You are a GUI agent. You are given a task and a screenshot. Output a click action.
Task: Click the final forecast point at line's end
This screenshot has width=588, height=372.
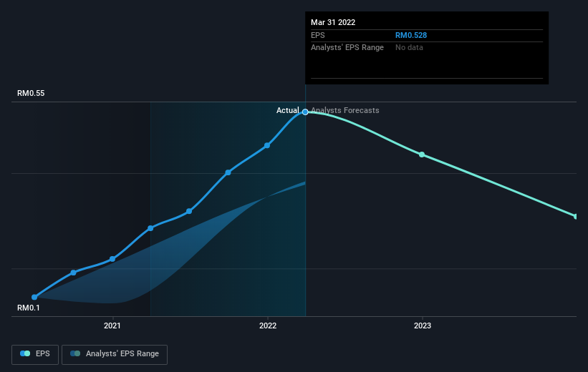(x=575, y=216)
